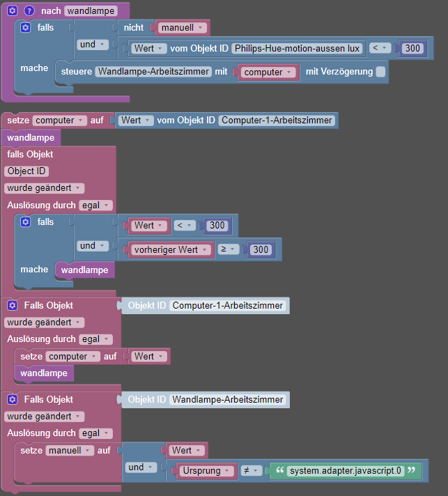Select wandlampe call block in mache slot
448x496 pixels.
(84, 270)
